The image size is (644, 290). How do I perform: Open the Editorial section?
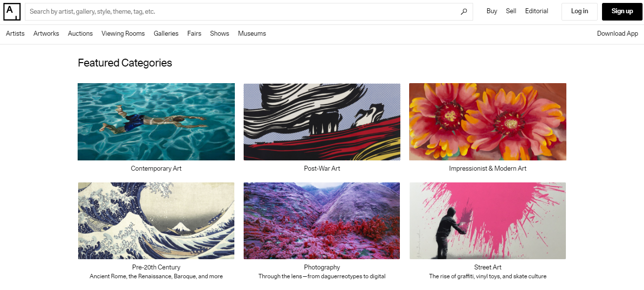point(536,11)
